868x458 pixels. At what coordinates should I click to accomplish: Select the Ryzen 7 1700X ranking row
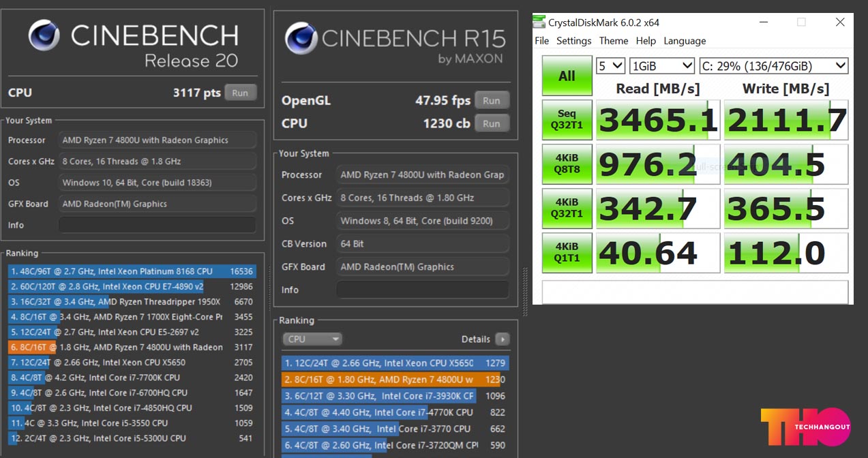tap(132, 317)
